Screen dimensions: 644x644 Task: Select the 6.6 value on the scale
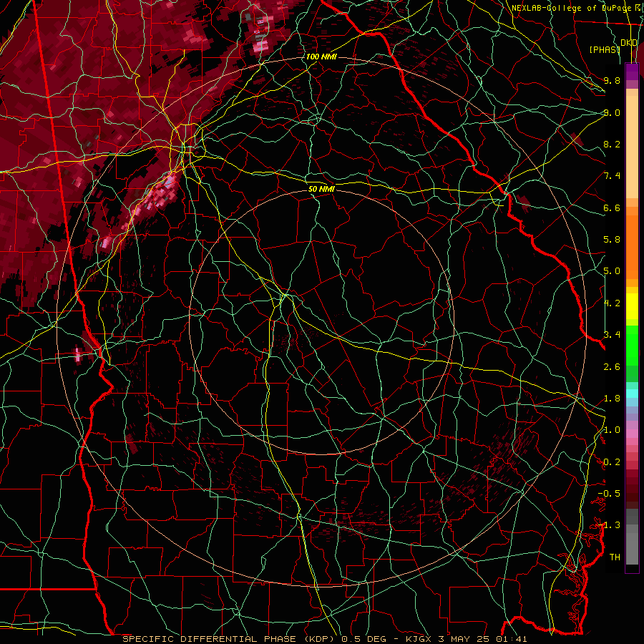pyautogui.click(x=612, y=208)
